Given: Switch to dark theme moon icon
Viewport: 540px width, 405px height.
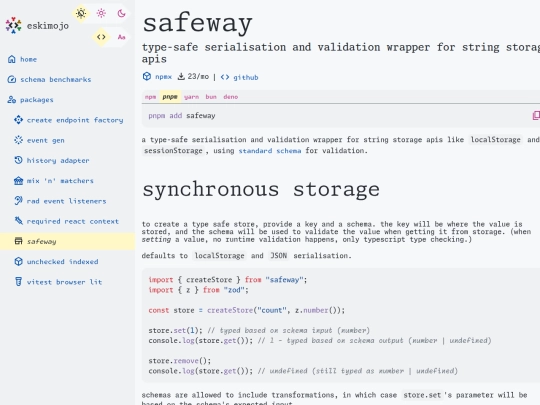Looking at the screenshot, I should pos(121,13).
